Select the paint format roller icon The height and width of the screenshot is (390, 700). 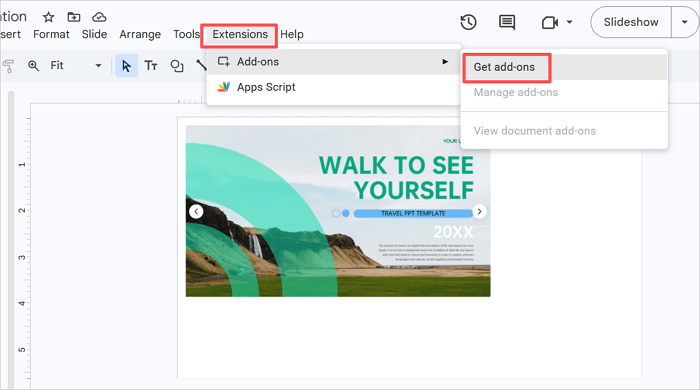click(8, 66)
